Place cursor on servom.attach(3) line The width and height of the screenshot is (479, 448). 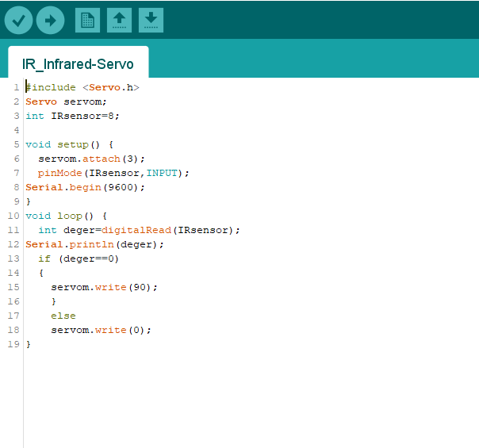(x=91, y=159)
